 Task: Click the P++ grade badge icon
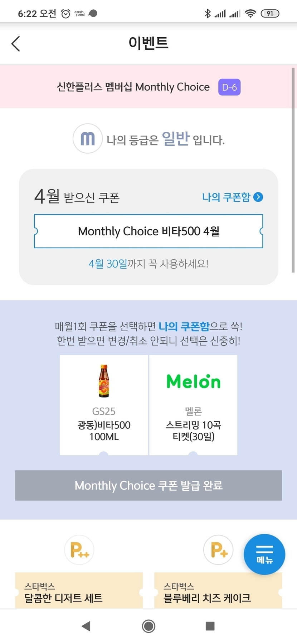(x=79, y=550)
